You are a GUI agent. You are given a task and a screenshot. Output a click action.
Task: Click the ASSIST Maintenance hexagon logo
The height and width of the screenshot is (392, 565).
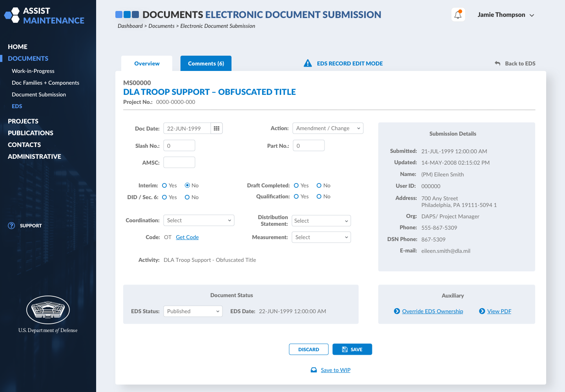tap(12, 15)
